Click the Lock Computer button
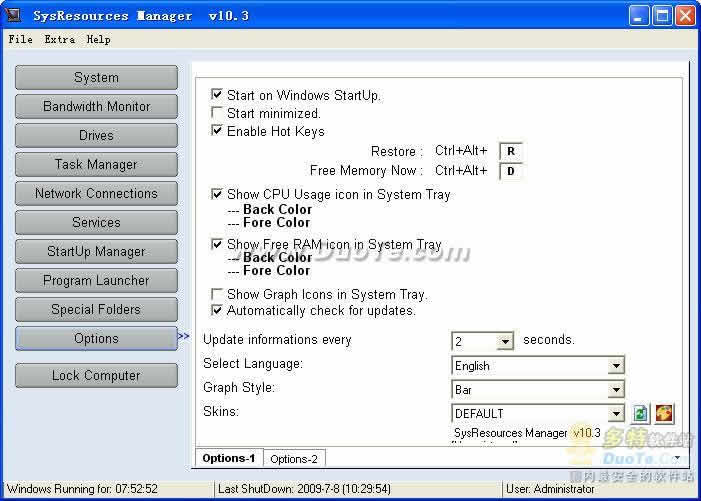 96,375
